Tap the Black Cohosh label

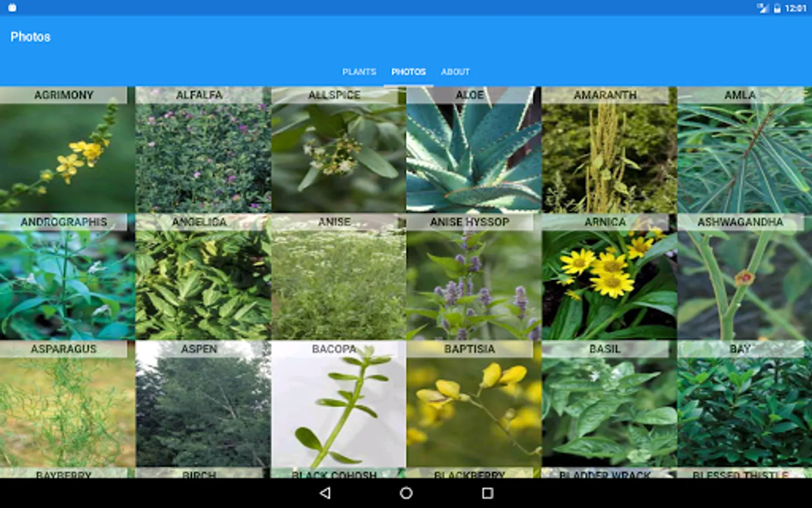point(334,475)
